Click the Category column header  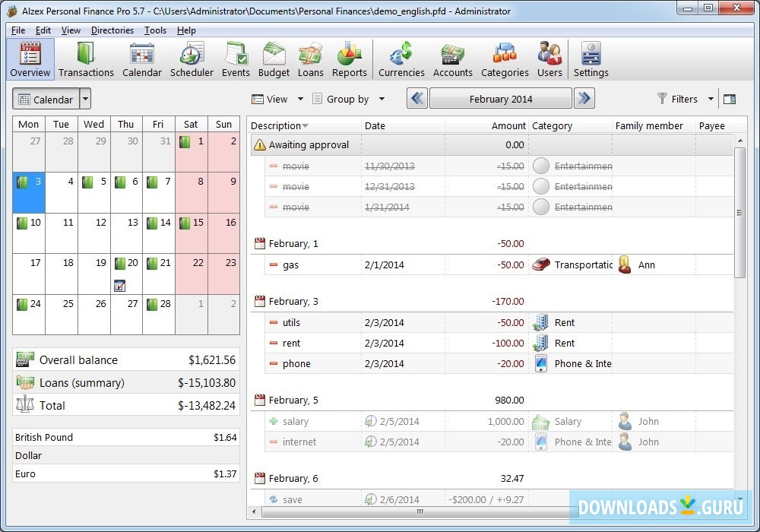point(571,125)
